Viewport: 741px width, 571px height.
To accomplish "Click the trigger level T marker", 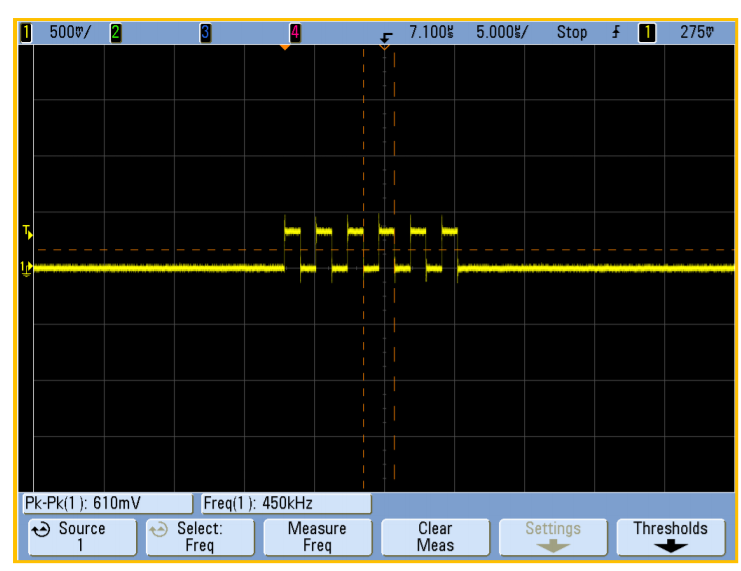I will pyautogui.click(x=27, y=232).
